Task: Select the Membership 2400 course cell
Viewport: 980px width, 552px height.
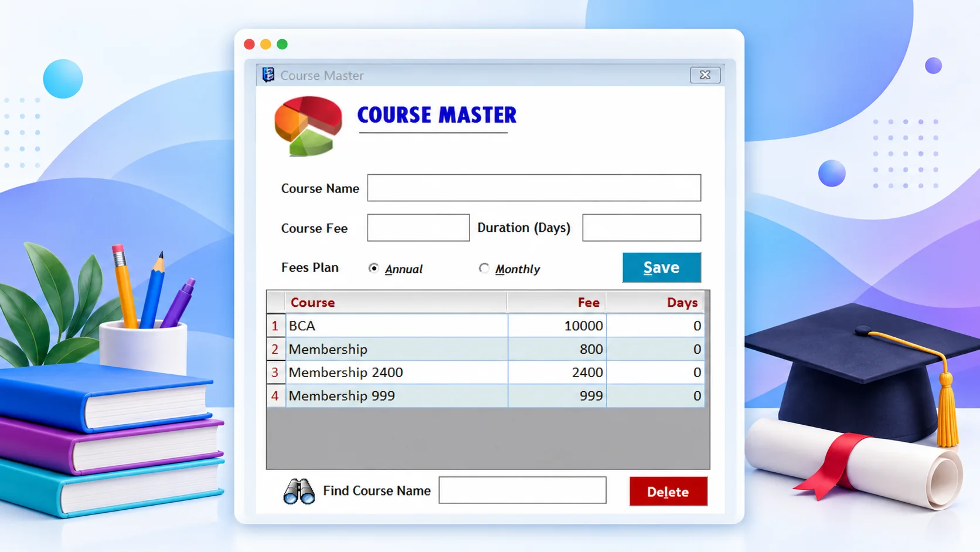Action: tap(397, 372)
